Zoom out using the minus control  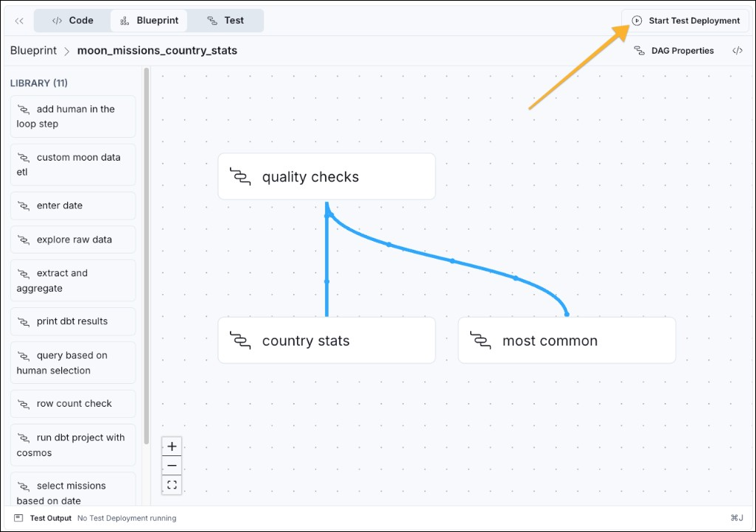pyautogui.click(x=172, y=465)
